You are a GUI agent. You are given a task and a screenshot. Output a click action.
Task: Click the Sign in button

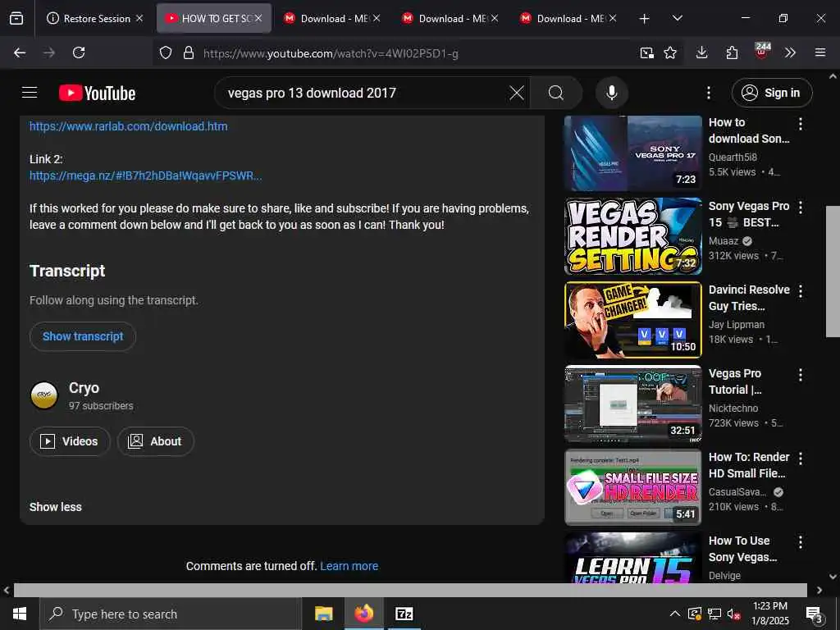pos(772,93)
